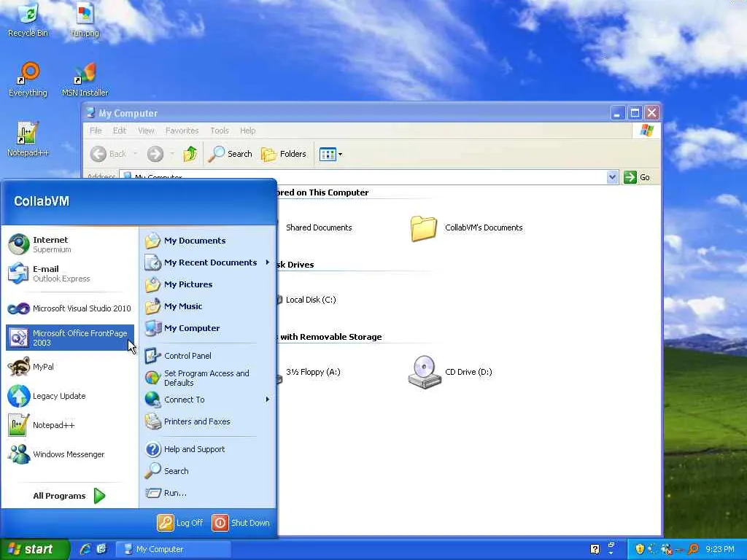Open Windows Messenger

69,454
